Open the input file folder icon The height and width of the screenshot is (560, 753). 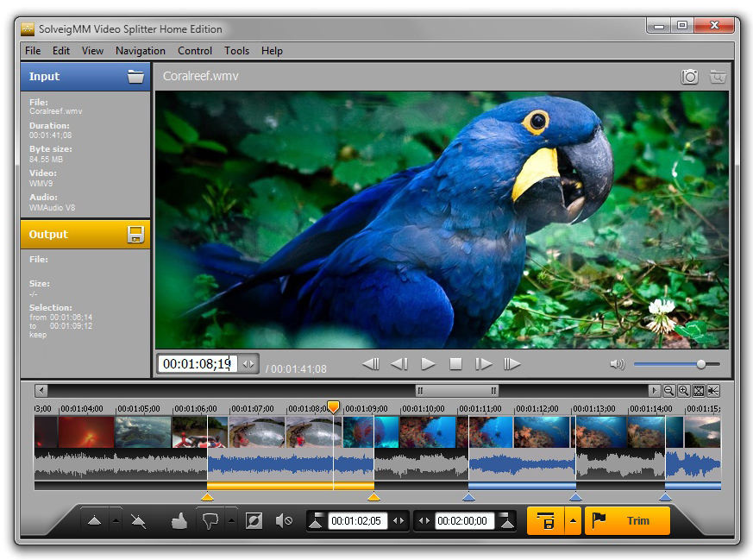point(135,76)
